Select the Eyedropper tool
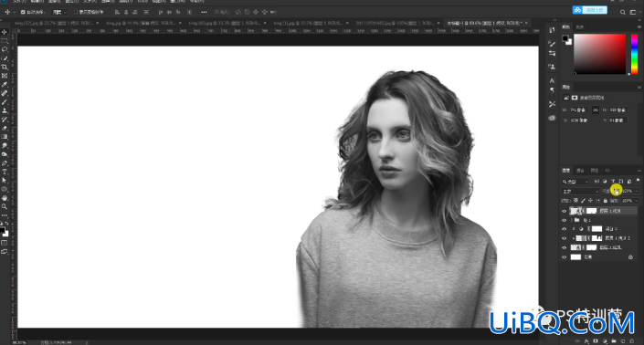This screenshot has width=644, height=345. [x=5, y=85]
